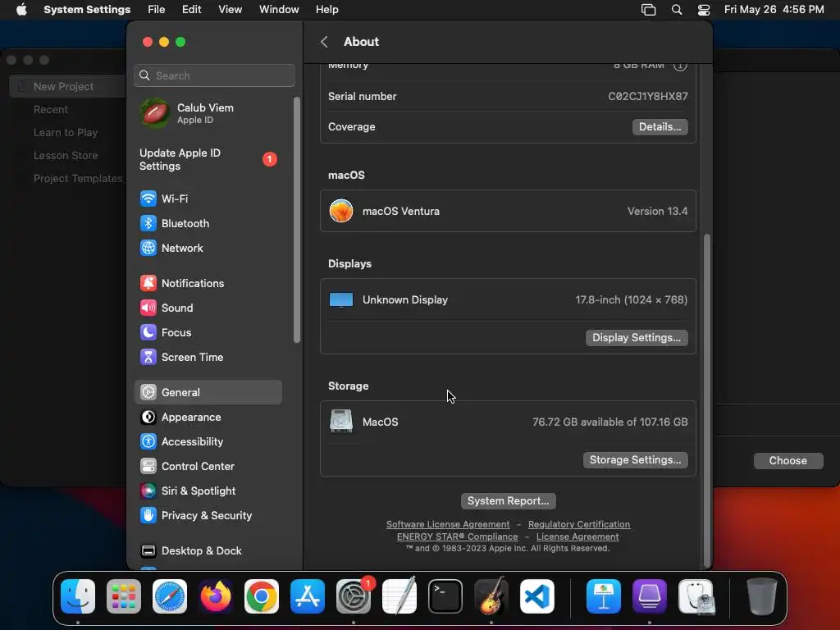Click the settings Search field
The image size is (840, 630).
click(214, 75)
